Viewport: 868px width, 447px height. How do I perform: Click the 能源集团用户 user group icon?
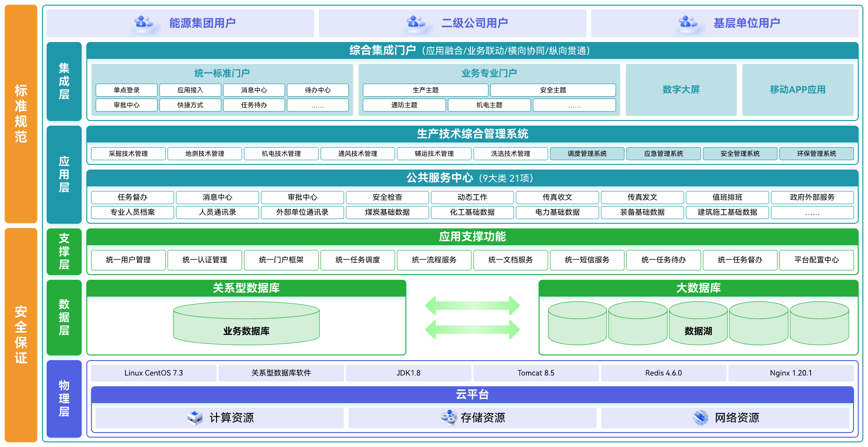[143, 22]
